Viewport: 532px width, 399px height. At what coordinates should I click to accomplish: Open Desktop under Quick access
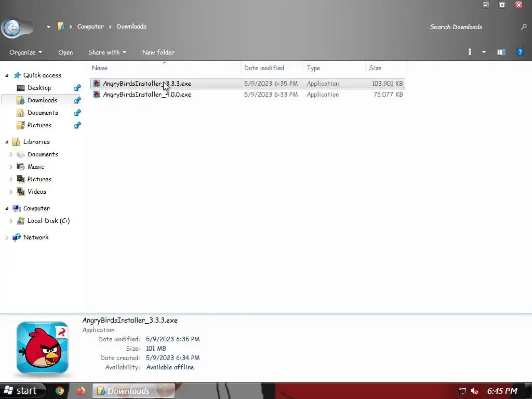[x=39, y=88]
